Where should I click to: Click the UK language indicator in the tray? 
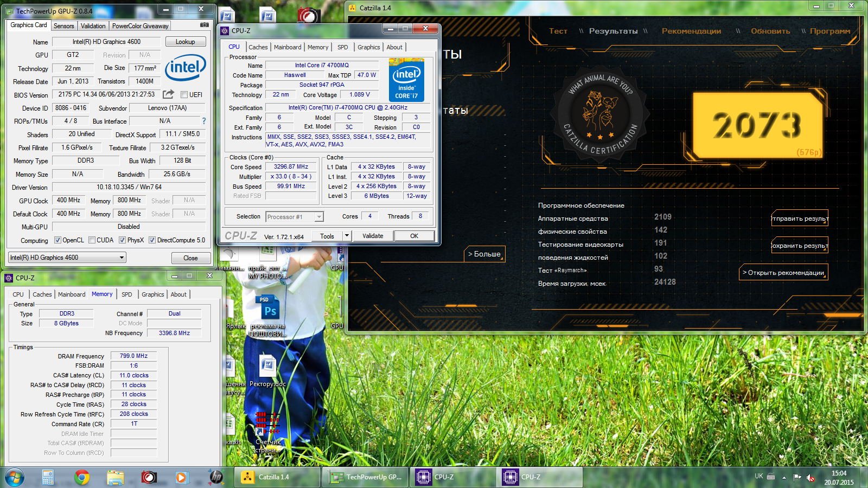[x=758, y=476]
